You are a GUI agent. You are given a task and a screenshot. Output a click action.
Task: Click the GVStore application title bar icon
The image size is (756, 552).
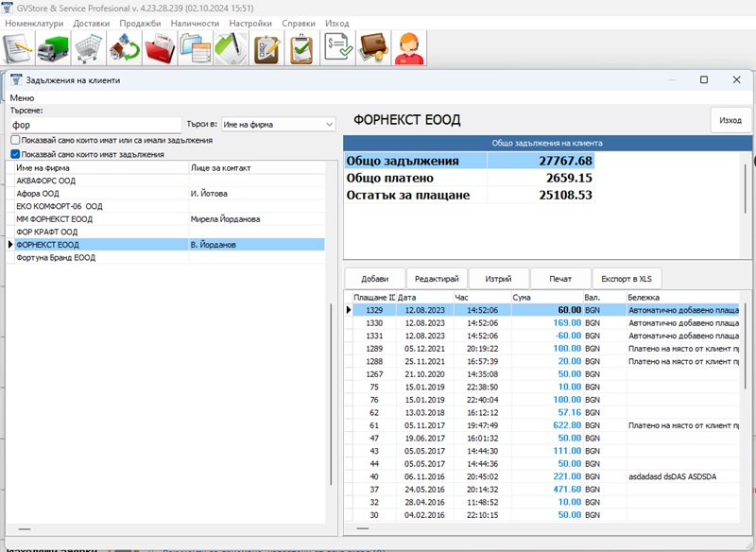click(7, 8)
